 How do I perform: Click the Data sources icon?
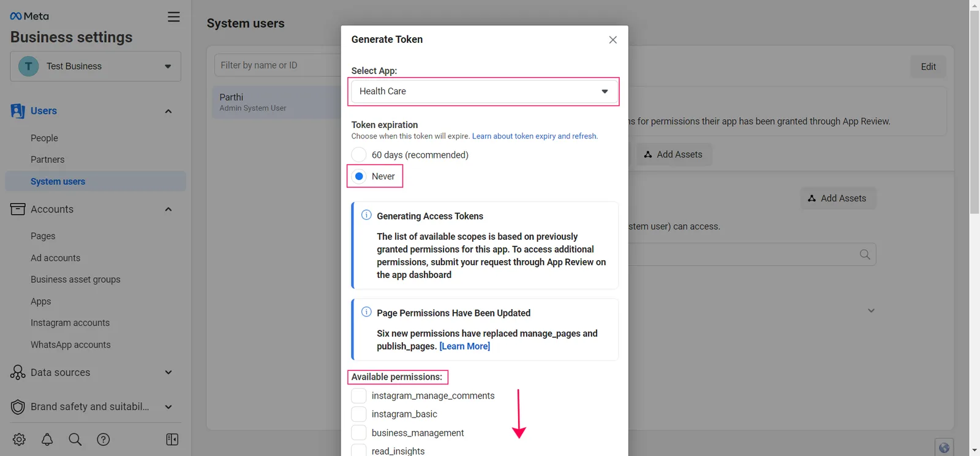click(18, 372)
